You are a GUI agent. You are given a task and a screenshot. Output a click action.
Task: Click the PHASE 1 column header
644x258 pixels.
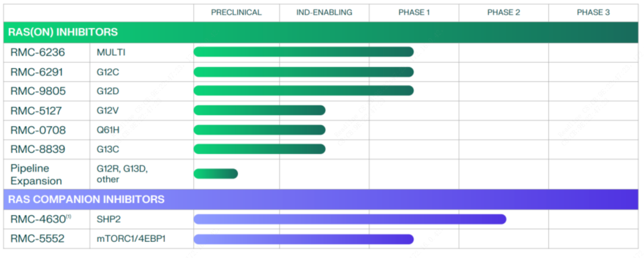(x=414, y=12)
